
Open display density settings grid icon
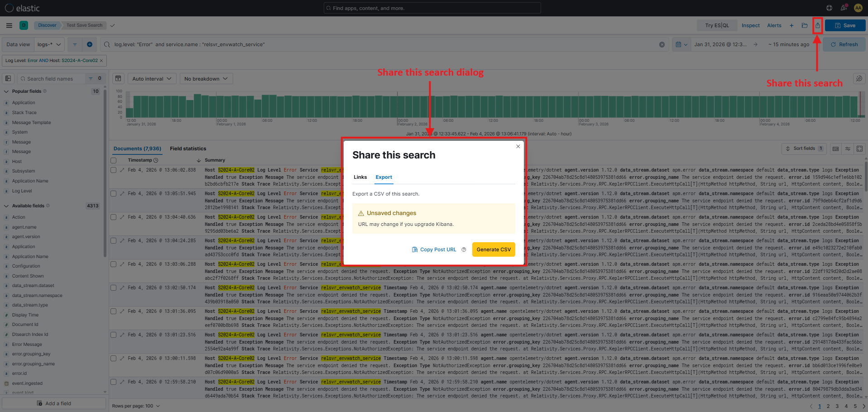point(835,149)
